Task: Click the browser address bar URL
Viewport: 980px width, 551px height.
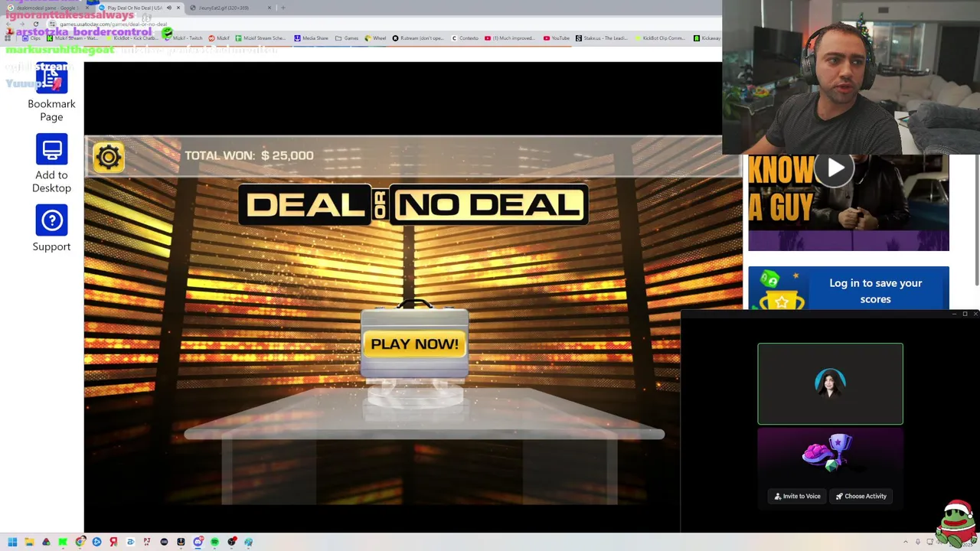Action: [113, 24]
